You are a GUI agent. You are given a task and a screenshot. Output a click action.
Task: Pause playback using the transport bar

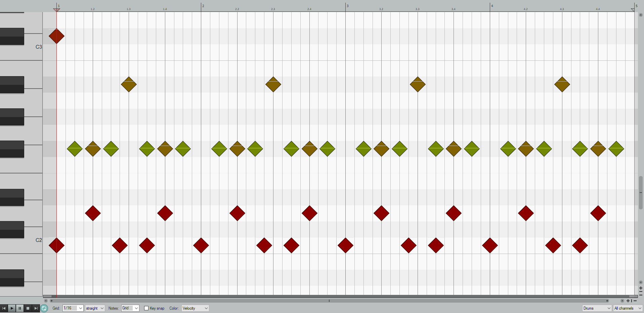20,308
